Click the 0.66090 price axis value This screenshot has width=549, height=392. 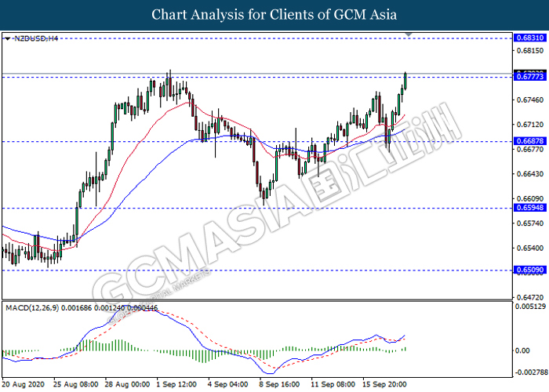[x=530, y=198]
